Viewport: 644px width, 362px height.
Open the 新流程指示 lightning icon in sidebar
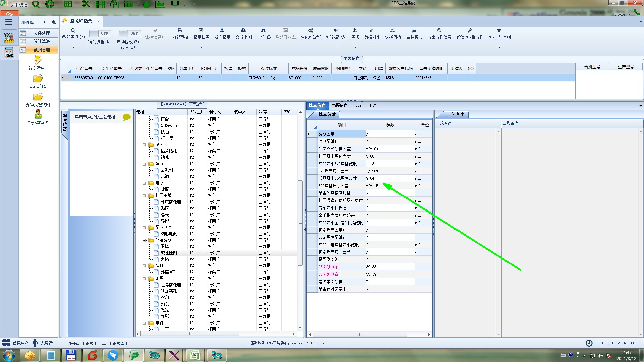38,60
